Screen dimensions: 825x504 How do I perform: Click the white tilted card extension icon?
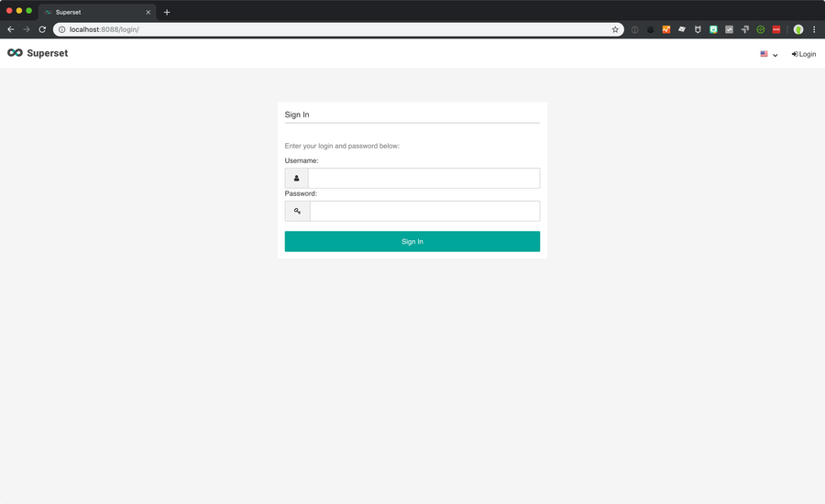pos(682,29)
